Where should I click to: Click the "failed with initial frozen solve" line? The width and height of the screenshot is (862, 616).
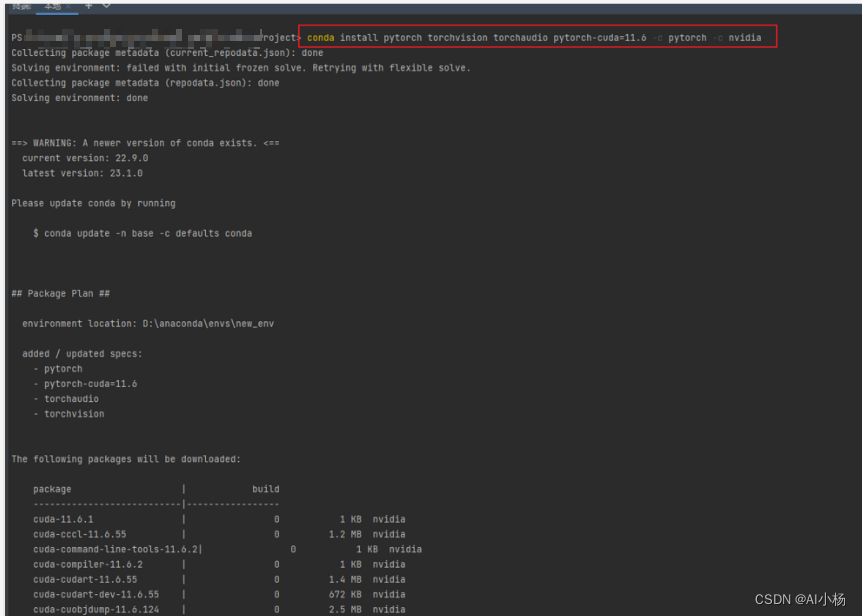pos(241,68)
